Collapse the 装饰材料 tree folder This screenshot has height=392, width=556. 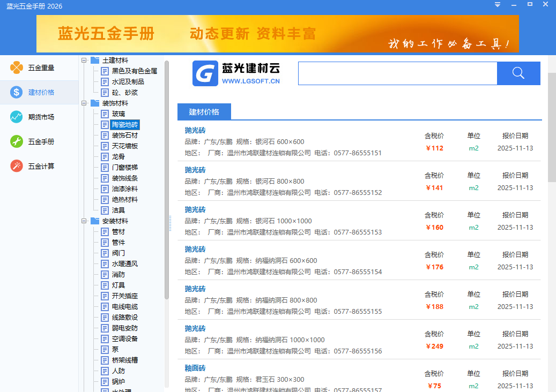tap(84, 103)
